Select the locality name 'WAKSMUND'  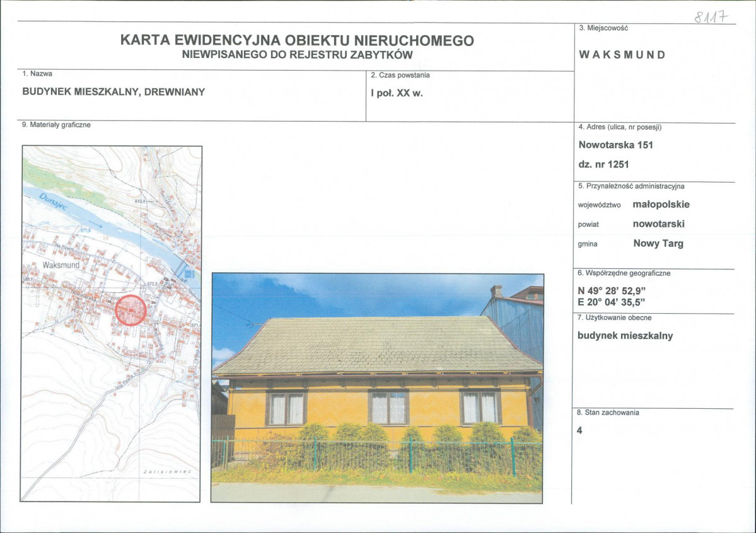(622, 54)
